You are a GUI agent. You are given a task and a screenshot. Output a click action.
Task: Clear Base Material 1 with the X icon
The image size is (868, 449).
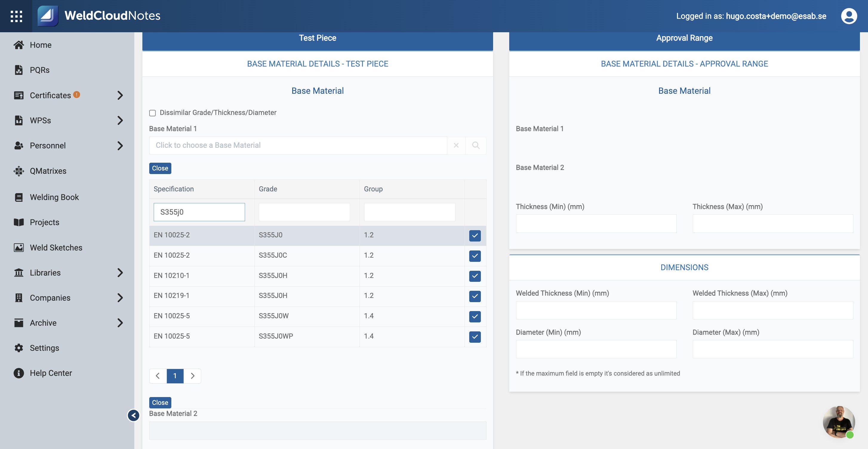[x=456, y=145]
